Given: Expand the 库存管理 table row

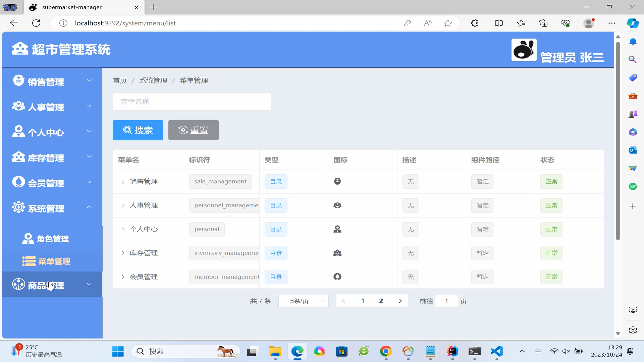Looking at the screenshot, I should 123,253.
